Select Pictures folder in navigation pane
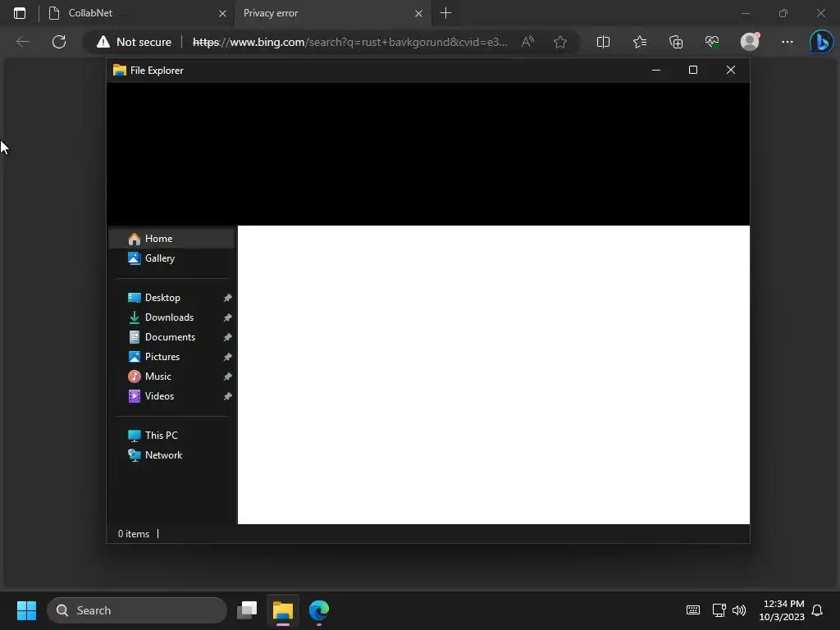840x630 pixels. pyautogui.click(x=171, y=357)
